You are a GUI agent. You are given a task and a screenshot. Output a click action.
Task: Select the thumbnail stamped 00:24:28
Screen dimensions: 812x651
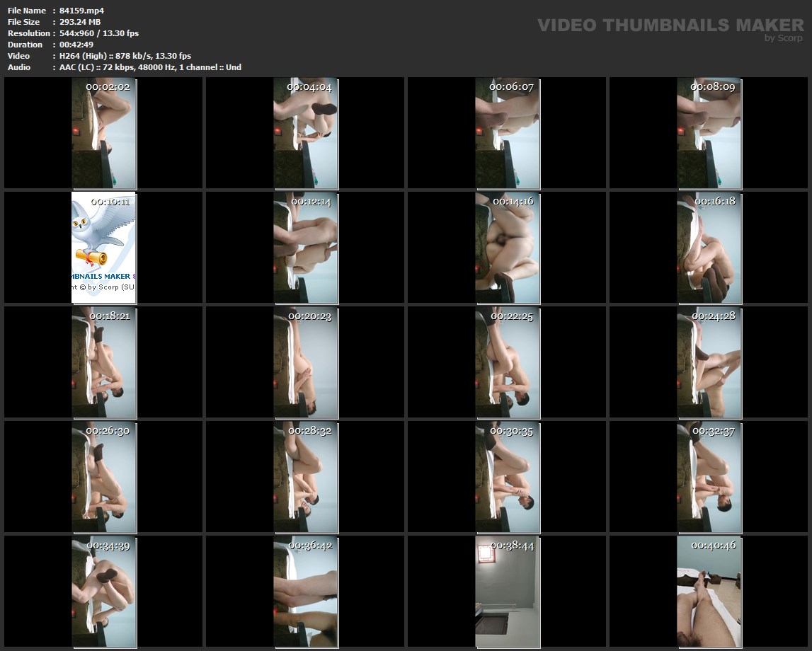709,363
